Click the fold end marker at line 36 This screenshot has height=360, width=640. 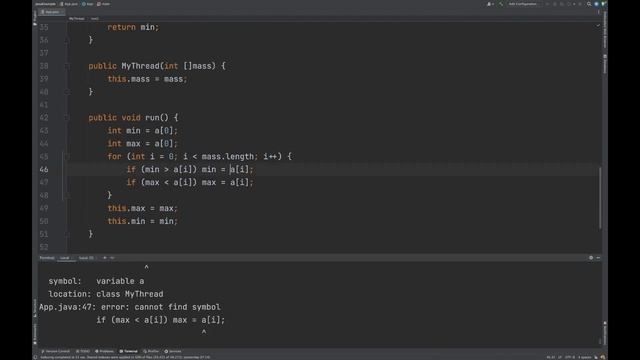67,40
